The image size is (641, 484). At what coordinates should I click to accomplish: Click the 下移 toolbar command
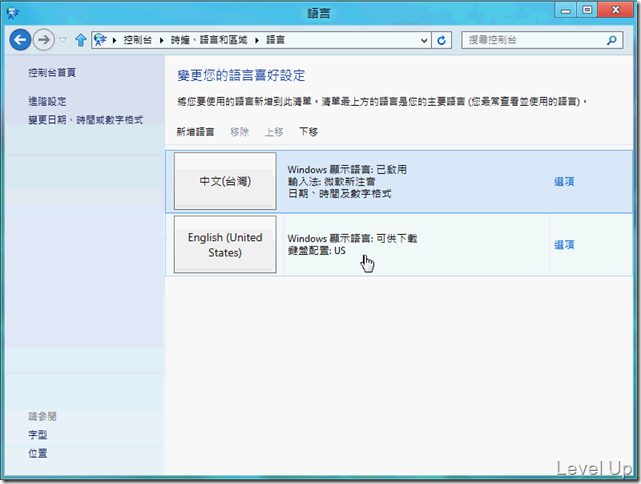click(x=309, y=132)
